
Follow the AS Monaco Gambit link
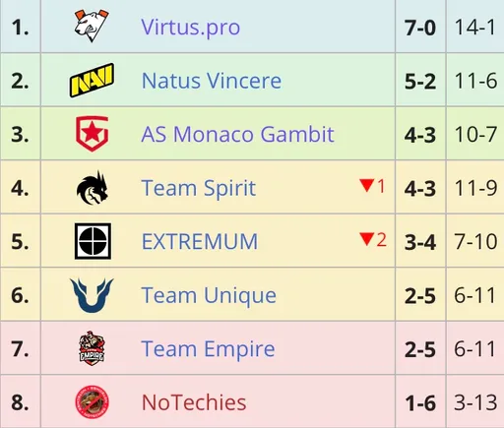coord(237,134)
